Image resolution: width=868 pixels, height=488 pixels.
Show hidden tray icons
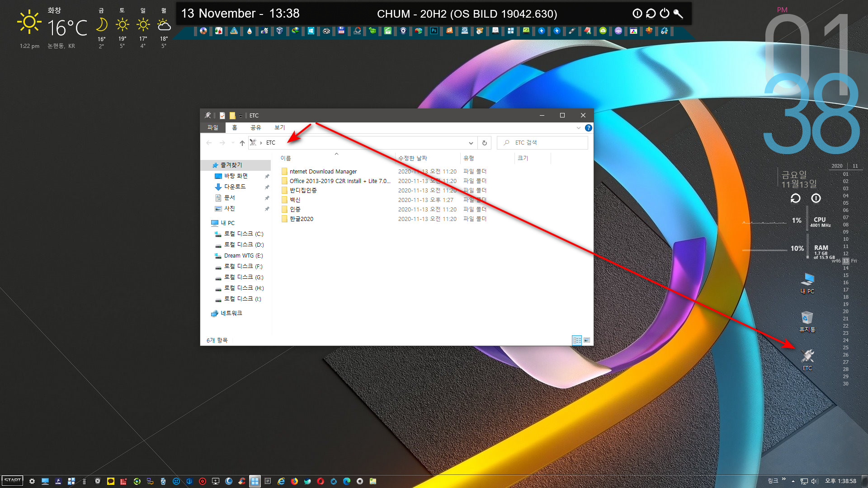(x=793, y=481)
